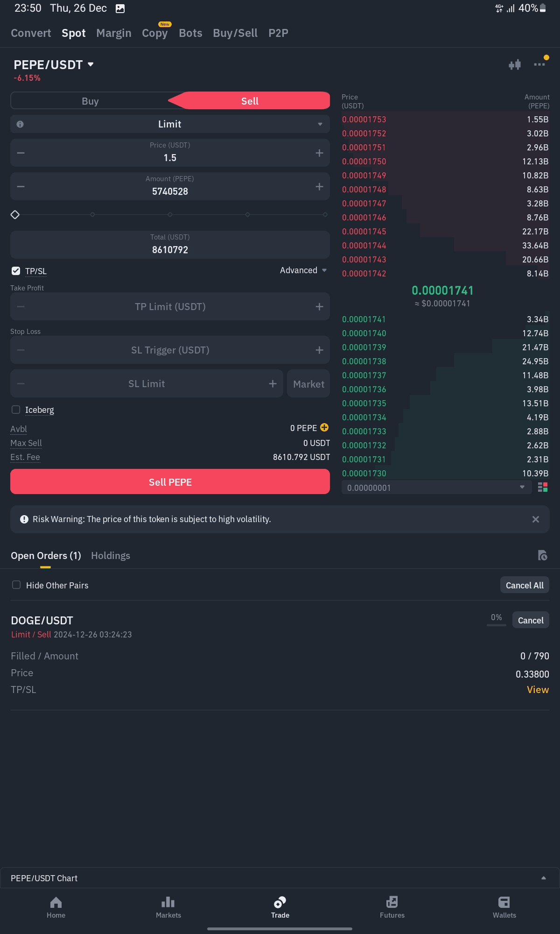
Task: Check Hide Other Pairs
Action: 16,585
